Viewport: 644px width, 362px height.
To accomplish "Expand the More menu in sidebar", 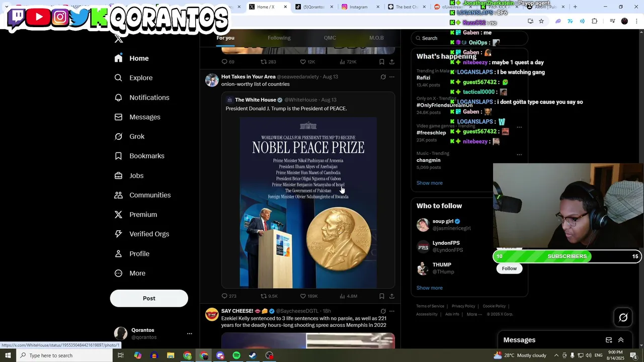I will point(130,274).
